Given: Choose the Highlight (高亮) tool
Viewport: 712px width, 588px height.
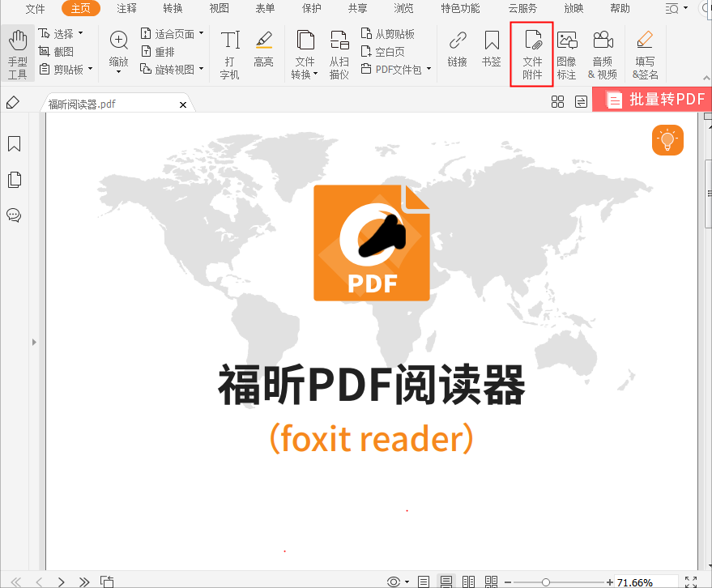Looking at the screenshot, I should pos(264,48).
